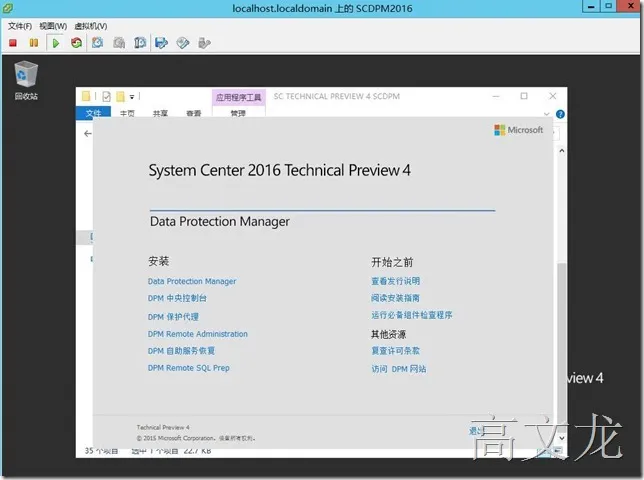Select the blue 文件 tab in Explorer
The width and height of the screenshot is (644, 480).
point(93,112)
